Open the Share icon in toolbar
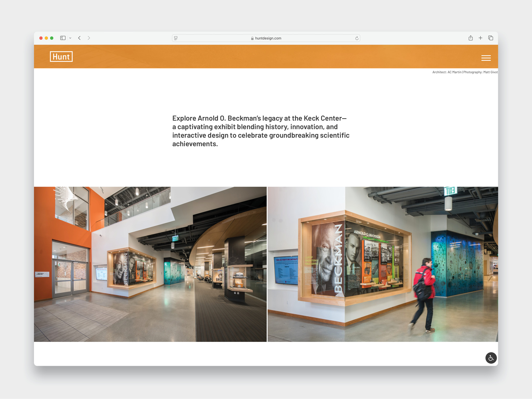The image size is (532, 399). click(x=470, y=38)
